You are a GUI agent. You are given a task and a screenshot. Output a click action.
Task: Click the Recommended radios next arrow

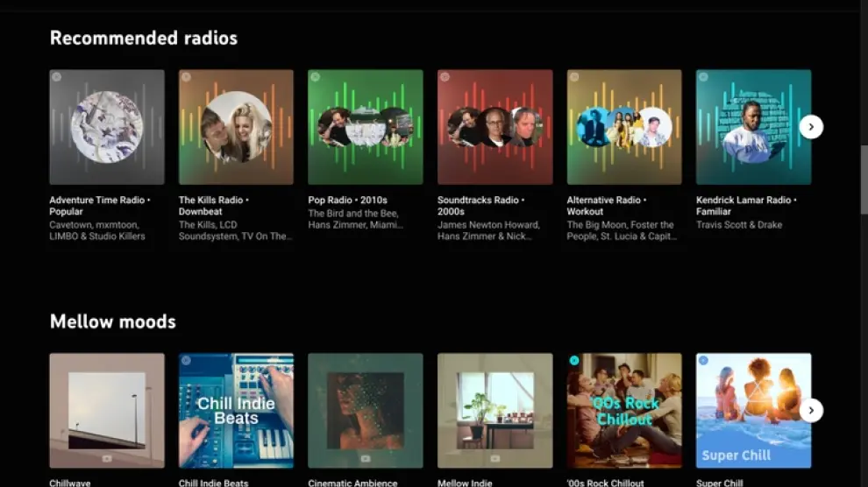tap(811, 127)
